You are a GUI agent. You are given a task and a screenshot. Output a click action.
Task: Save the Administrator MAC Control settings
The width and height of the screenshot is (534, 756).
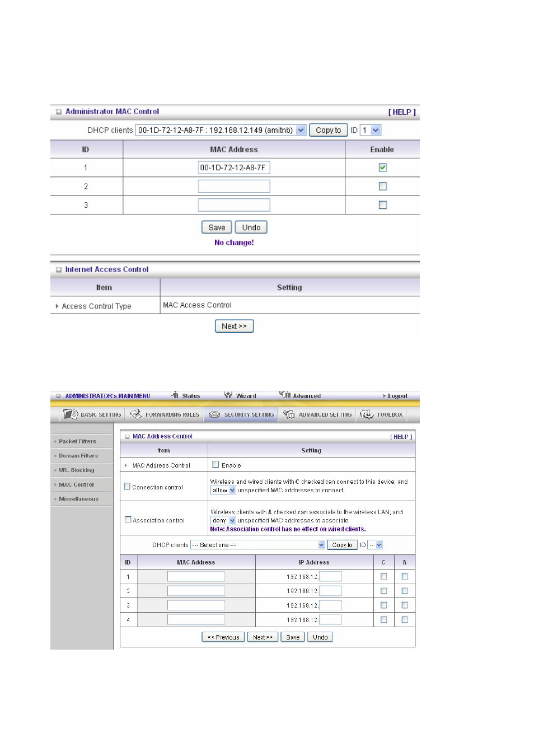click(x=217, y=227)
